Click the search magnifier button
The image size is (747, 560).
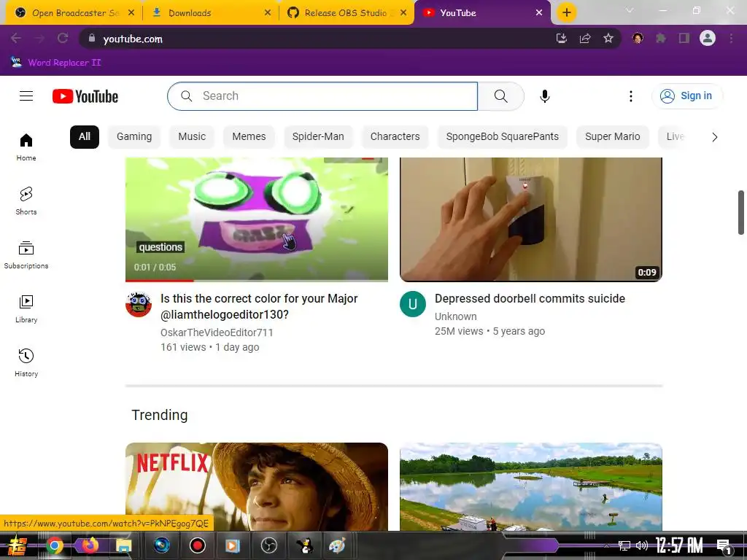click(x=500, y=96)
